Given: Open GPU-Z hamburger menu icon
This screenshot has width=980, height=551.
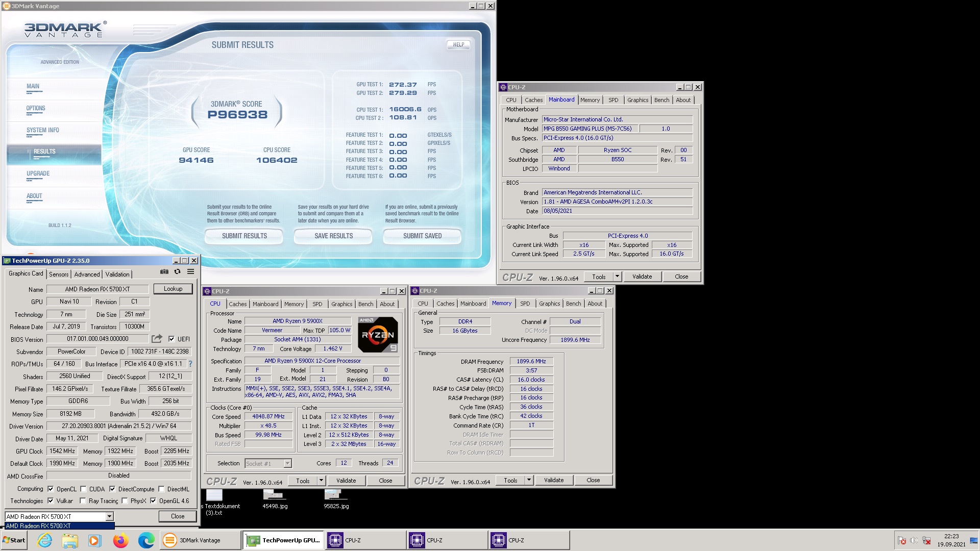Looking at the screenshot, I should tap(190, 272).
